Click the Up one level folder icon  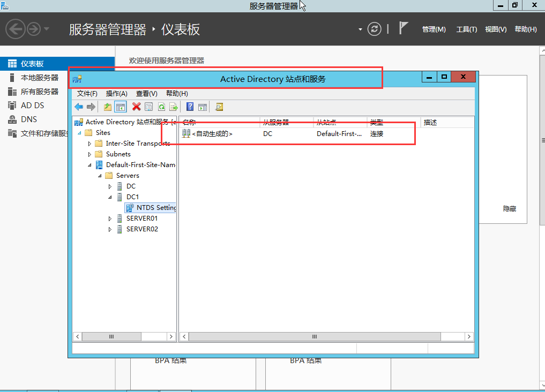[108, 107]
